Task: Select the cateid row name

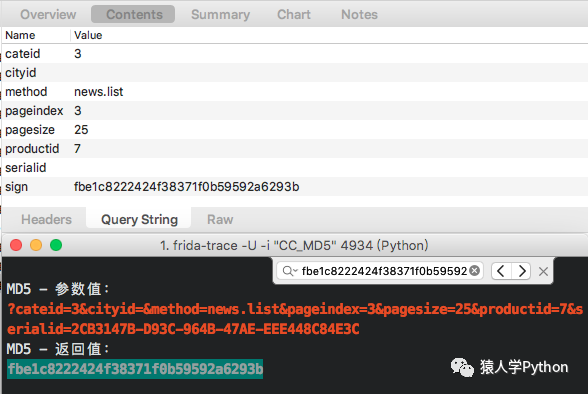Action: [22, 54]
